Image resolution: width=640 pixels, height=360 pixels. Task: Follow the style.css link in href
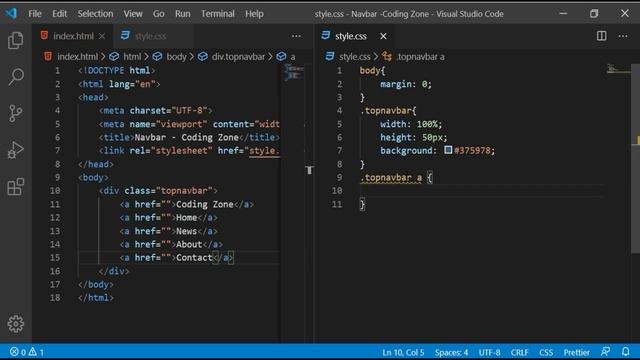pyautogui.click(x=264, y=151)
